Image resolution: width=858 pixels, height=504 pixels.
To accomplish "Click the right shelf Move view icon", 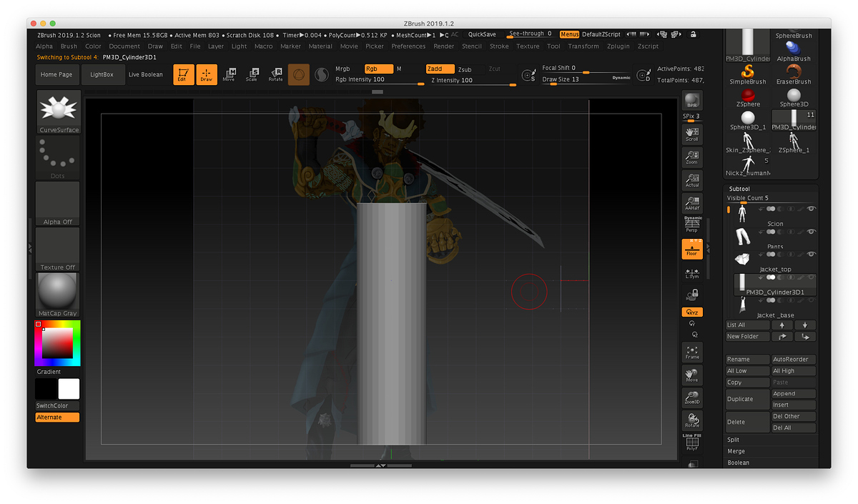I will (691, 375).
